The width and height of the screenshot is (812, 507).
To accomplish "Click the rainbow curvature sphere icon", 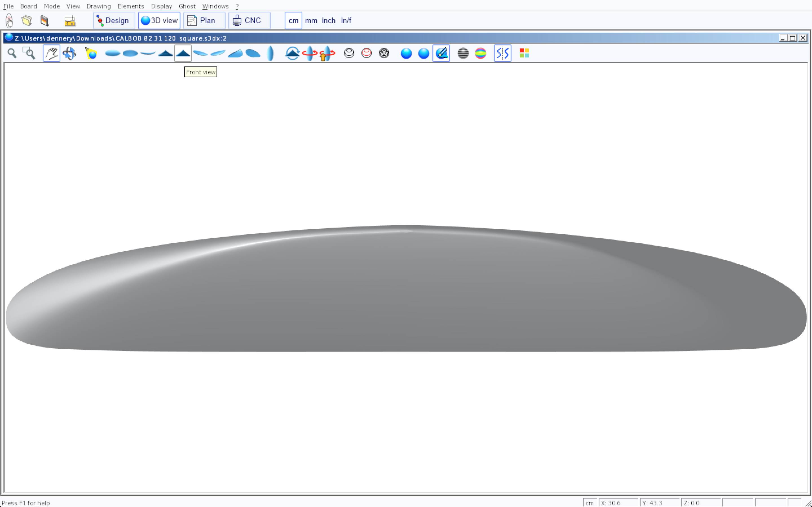I will 480,53.
